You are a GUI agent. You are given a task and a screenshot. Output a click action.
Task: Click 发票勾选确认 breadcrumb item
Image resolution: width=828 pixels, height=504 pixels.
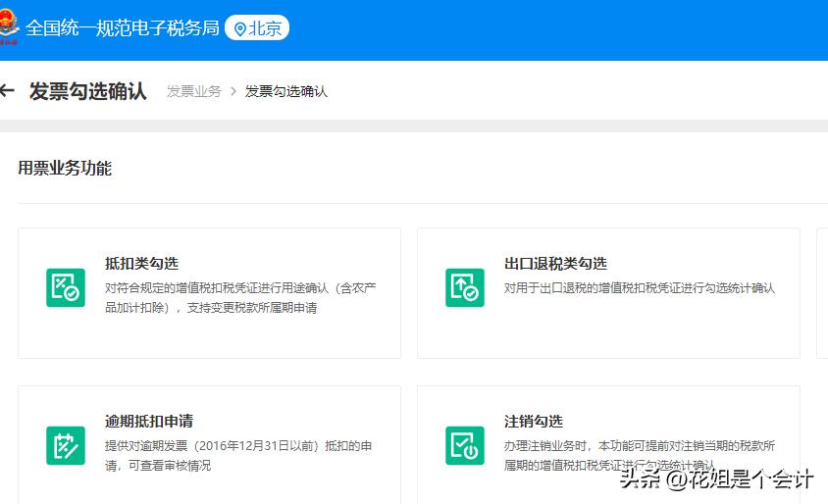click(x=286, y=91)
